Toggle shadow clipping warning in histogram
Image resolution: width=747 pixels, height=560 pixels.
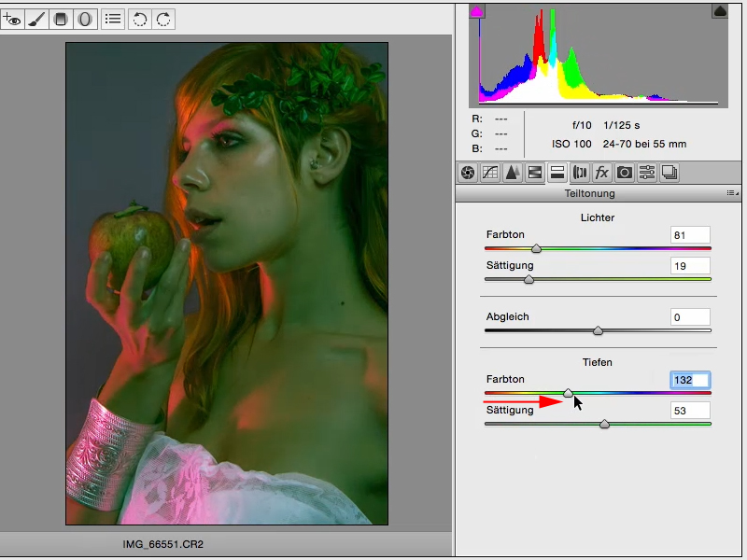(x=477, y=11)
